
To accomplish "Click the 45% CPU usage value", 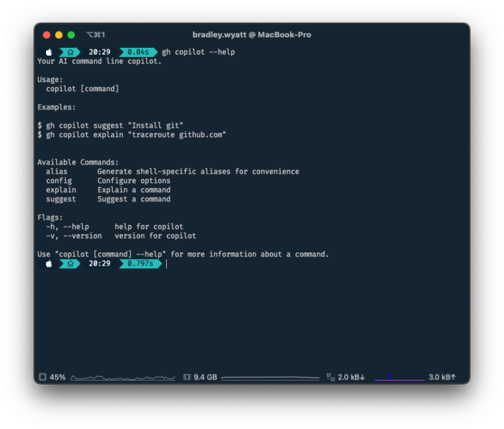I will pyautogui.click(x=58, y=377).
